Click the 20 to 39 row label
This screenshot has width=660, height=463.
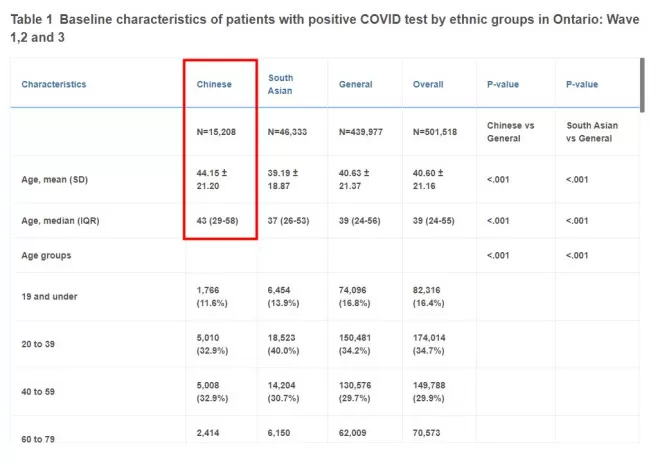38,344
